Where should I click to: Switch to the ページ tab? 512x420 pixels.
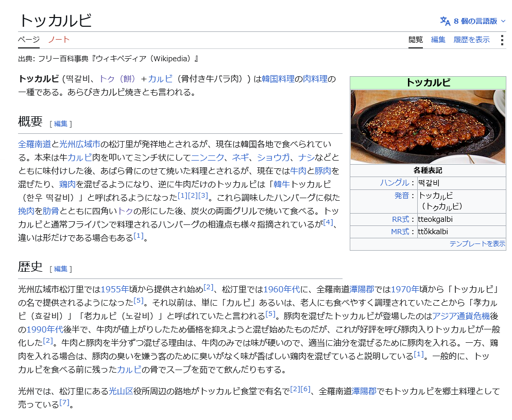(29, 40)
